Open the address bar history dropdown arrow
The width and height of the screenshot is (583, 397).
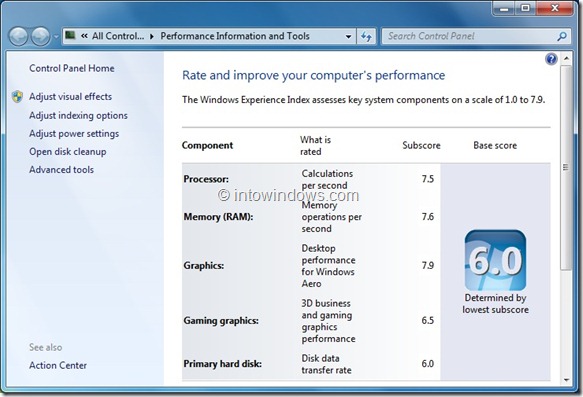tap(348, 36)
